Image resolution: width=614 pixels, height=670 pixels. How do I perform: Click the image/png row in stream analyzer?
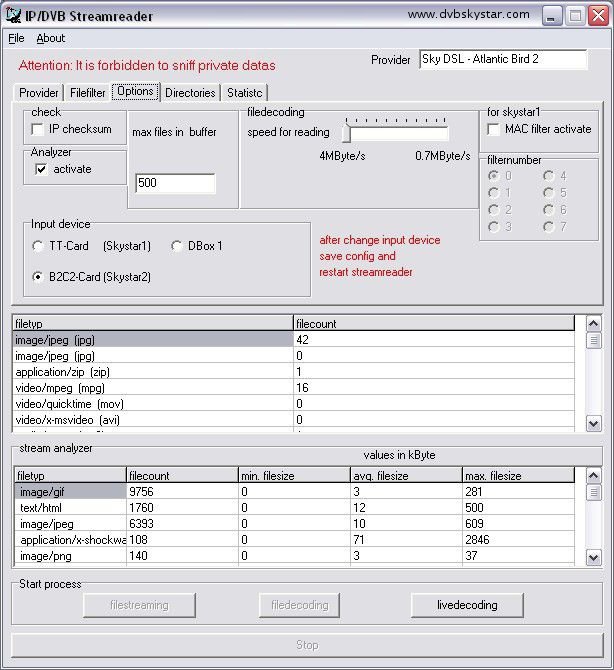pos(294,556)
